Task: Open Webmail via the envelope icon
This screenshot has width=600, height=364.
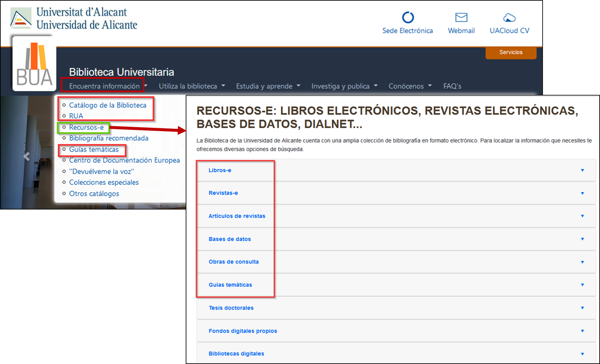Action: point(461,17)
